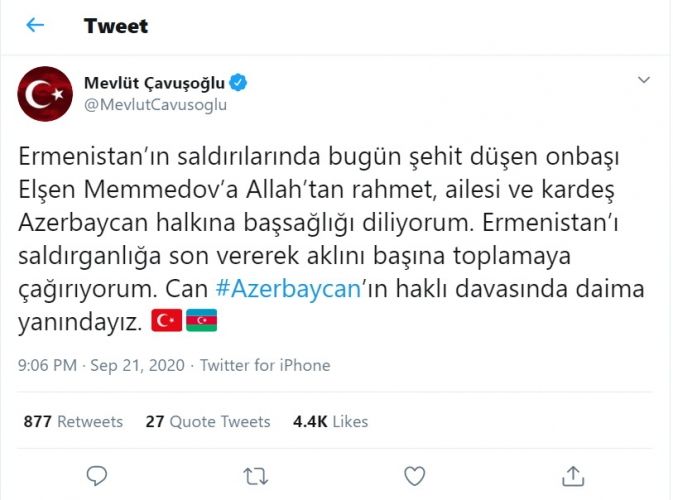Like the tweet with heart icon
The image size is (673, 500).
tap(414, 475)
